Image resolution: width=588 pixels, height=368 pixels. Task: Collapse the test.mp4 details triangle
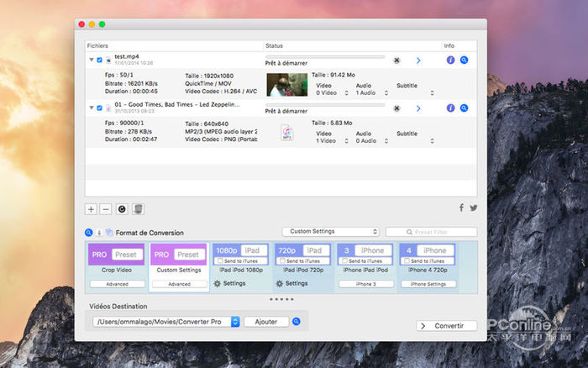pos(91,60)
